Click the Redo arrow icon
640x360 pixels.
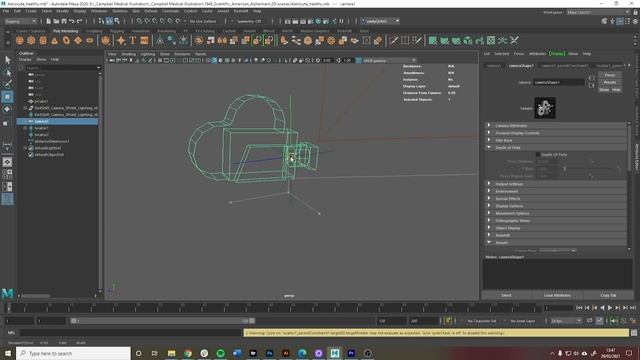[x=80, y=21]
